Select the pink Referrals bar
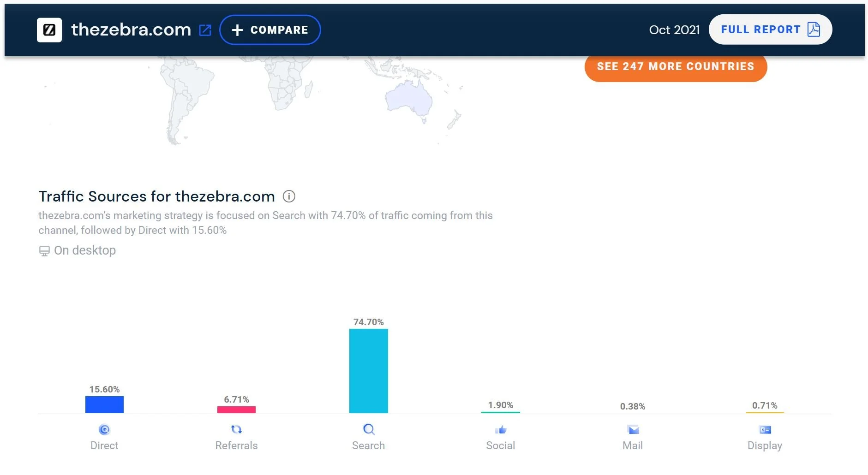 pyautogui.click(x=236, y=410)
